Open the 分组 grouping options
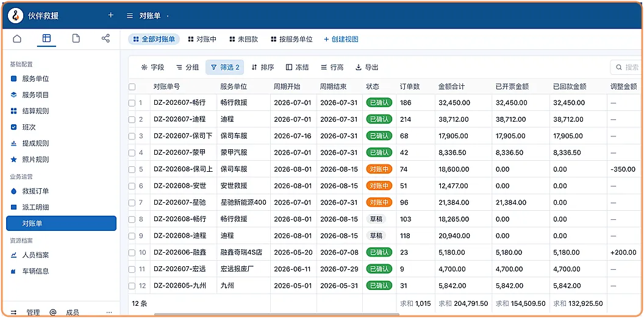The height and width of the screenshot is (318, 644). [187, 67]
